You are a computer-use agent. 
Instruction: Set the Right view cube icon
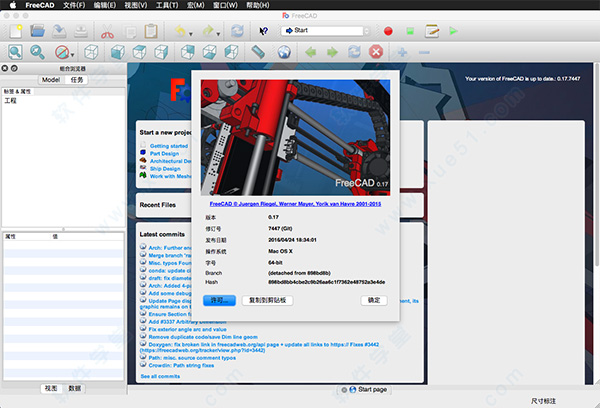161,52
